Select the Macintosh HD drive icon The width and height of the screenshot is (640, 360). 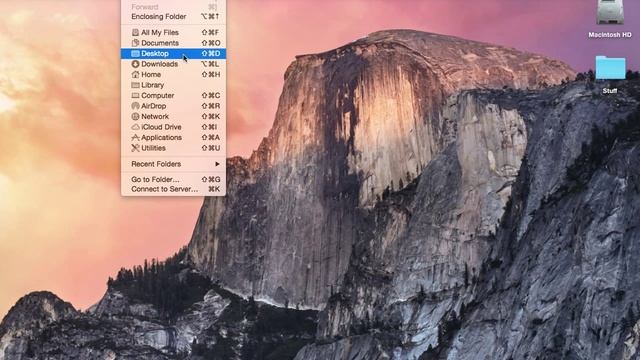[610, 12]
